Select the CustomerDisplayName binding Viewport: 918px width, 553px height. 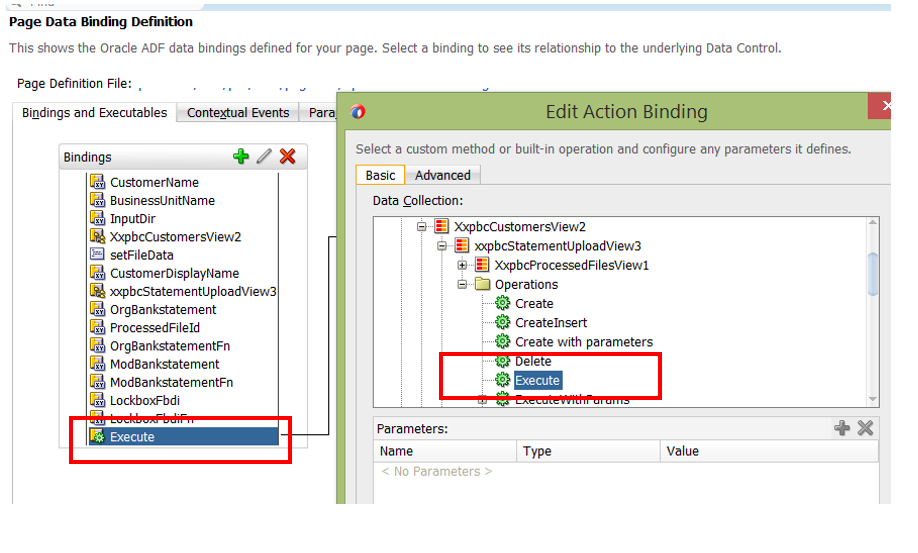tap(174, 273)
